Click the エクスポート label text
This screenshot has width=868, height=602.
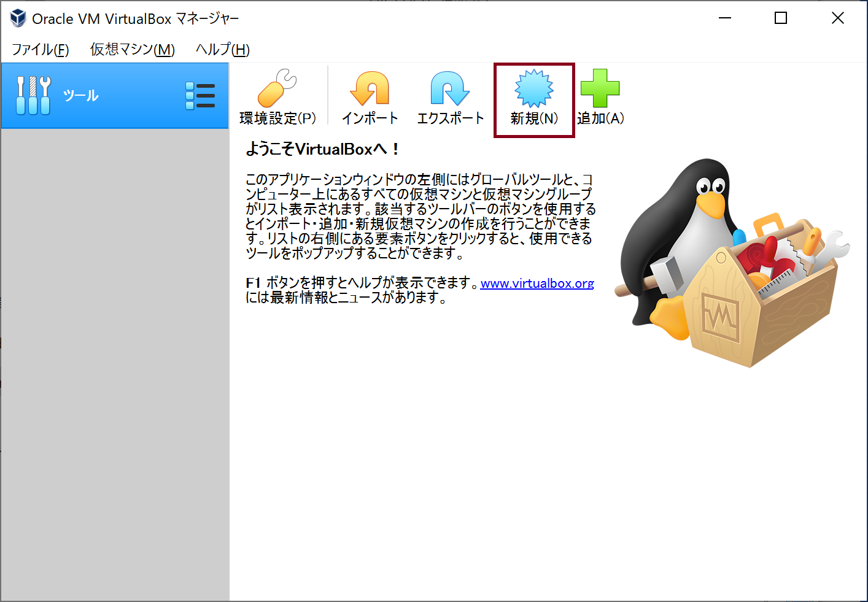coord(450,118)
